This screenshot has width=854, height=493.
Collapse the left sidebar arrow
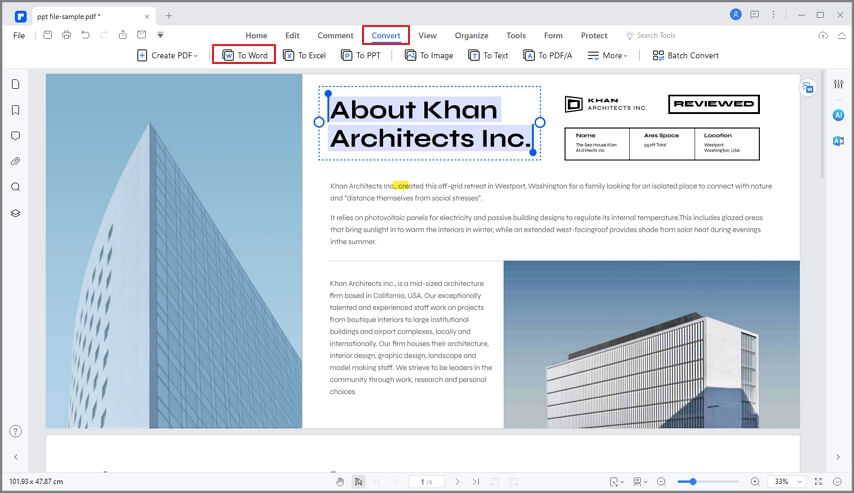(x=16, y=457)
